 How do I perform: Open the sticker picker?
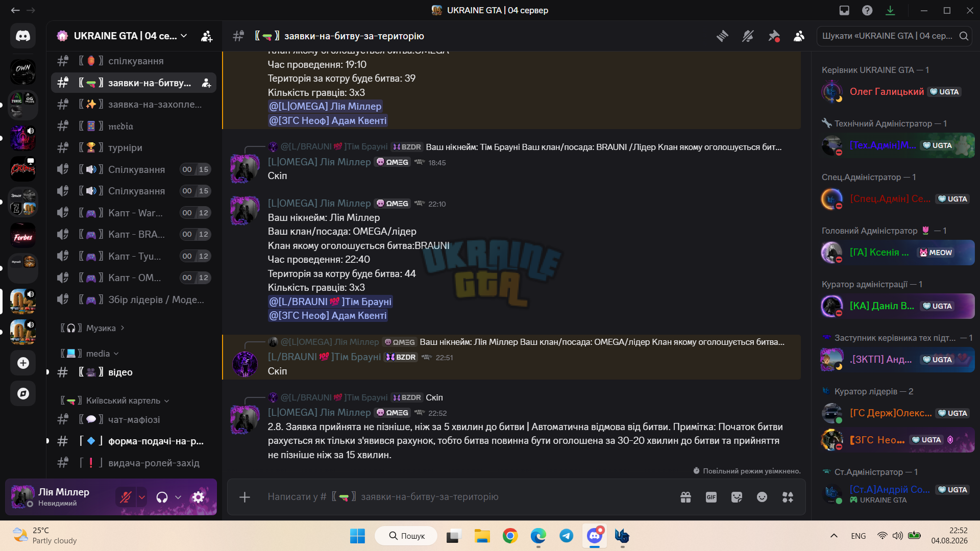click(737, 497)
